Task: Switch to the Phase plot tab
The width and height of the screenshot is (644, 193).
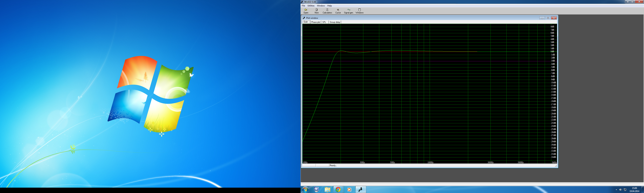Action: coord(316,22)
